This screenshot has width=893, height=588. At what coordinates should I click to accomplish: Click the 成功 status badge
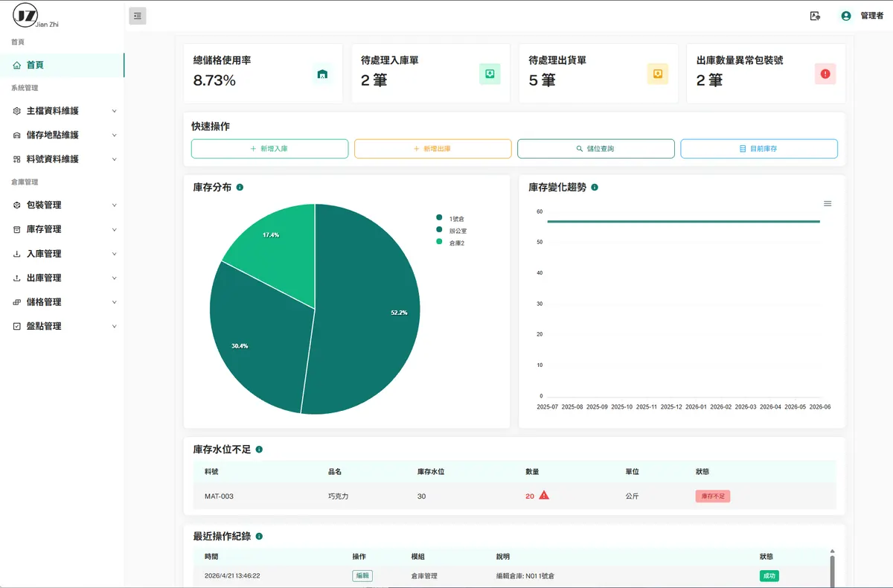pos(769,575)
